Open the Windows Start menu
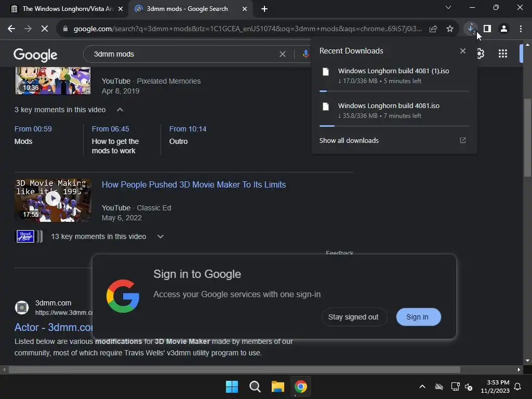Image resolution: width=532 pixels, height=399 pixels. click(x=232, y=387)
